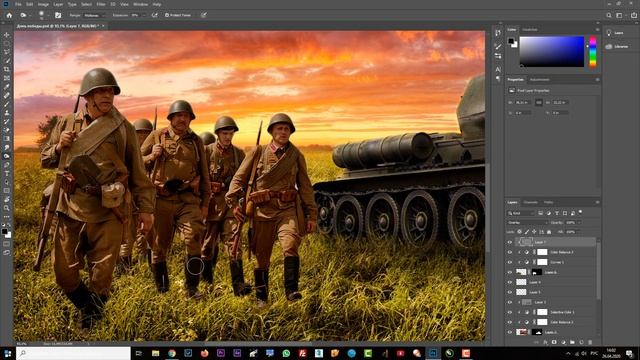
Task: Open the File menu
Action: click(x=18, y=4)
